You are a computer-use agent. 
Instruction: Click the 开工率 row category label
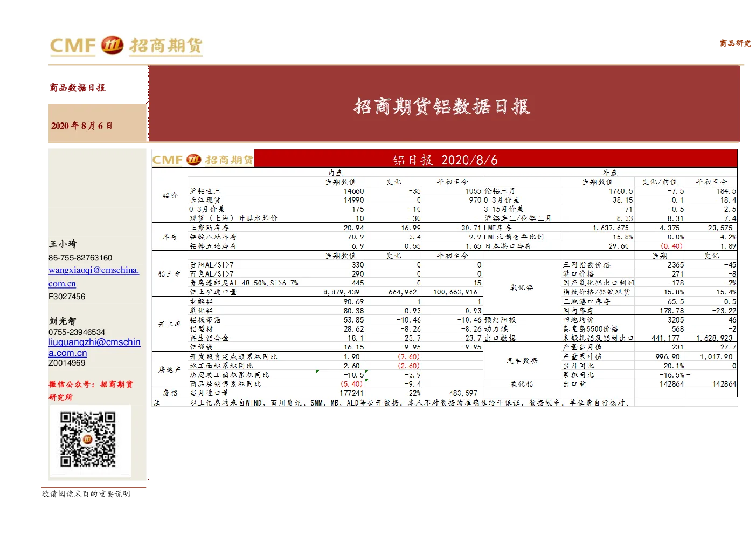click(x=170, y=324)
